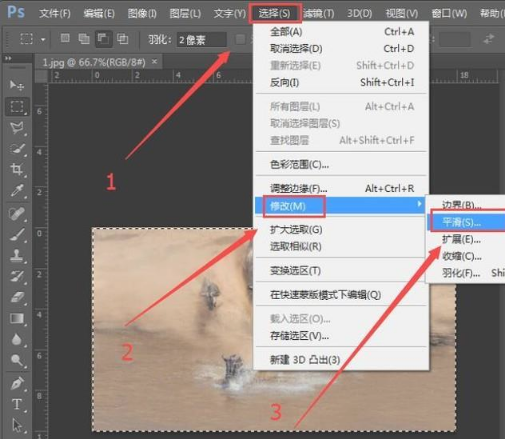Open the 编辑(E) menu
This screenshot has height=439, width=505.
99,14
